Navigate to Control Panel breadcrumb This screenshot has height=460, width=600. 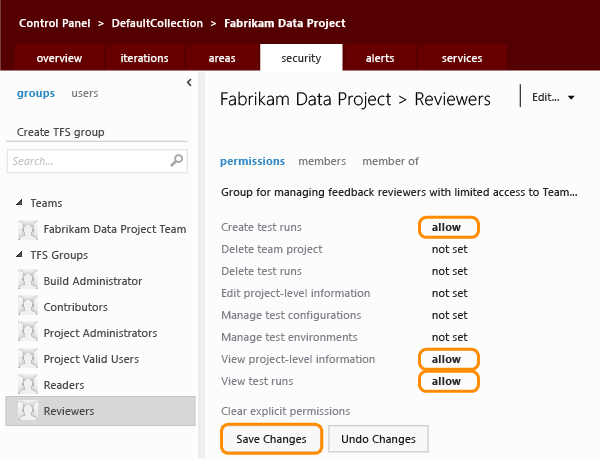pyautogui.click(x=55, y=23)
